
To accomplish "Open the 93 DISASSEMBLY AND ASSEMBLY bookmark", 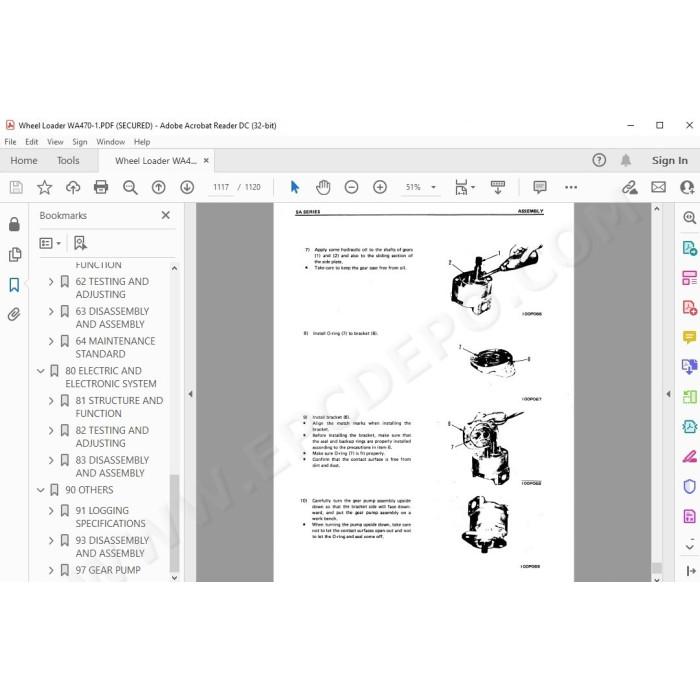I will click(112, 547).
